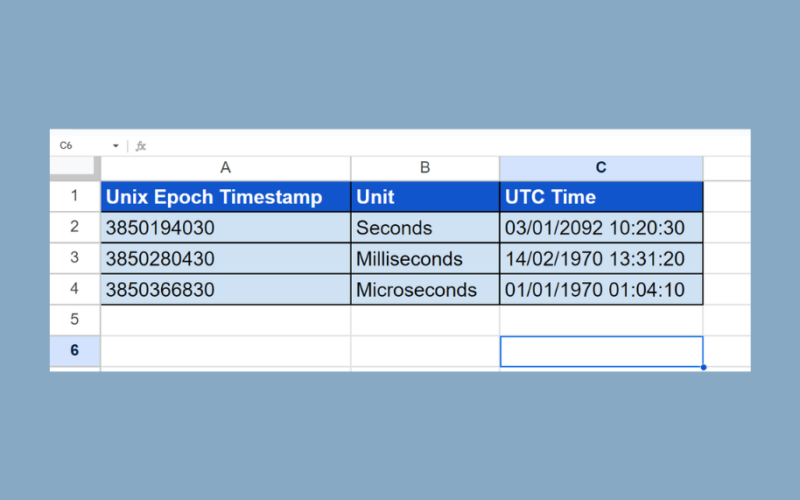Select column A header
Image resolution: width=800 pixels, height=500 pixels.
(225, 168)
